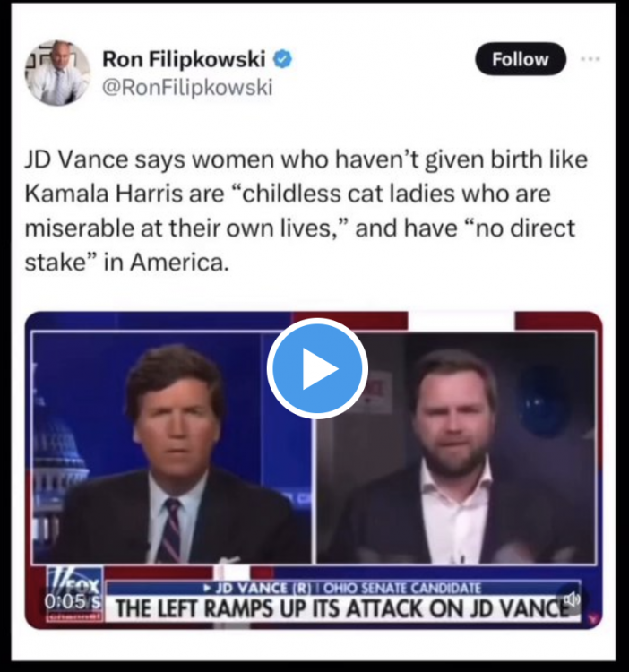
Task: Click the "OHIO SENATE CANDIDATE" lower-third label
Action: point(402,588)
